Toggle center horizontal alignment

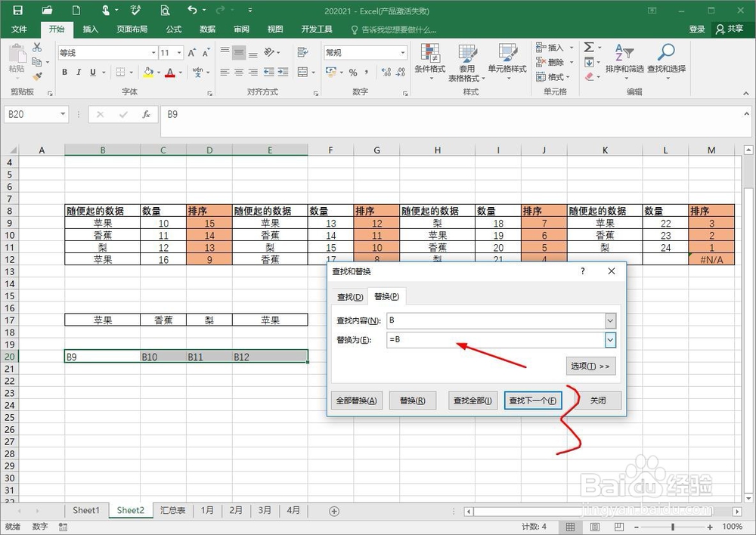tap(239, 73)
